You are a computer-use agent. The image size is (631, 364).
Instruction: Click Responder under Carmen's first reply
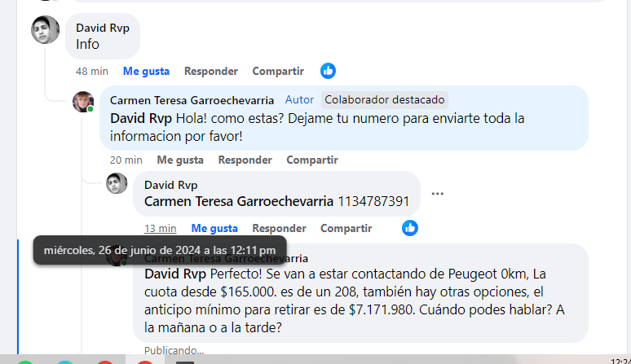click(x=245, y=160)
